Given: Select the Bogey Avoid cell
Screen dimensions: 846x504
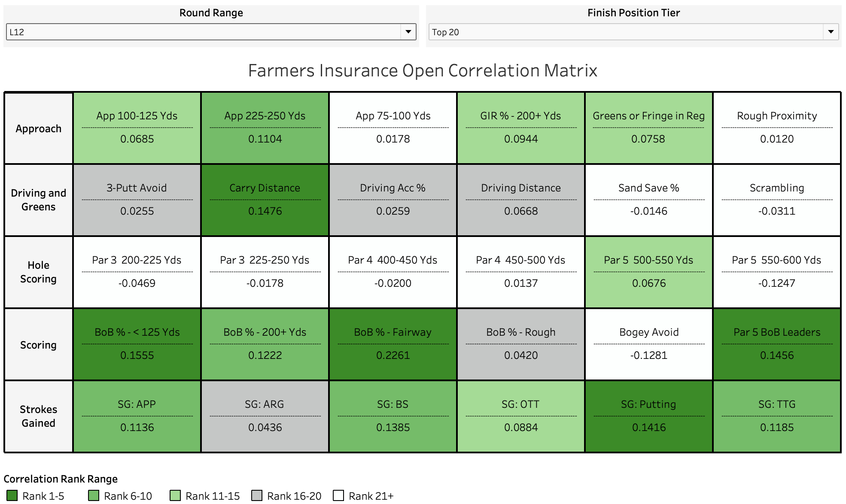Looking at the screenshot, I should point(649,344).
